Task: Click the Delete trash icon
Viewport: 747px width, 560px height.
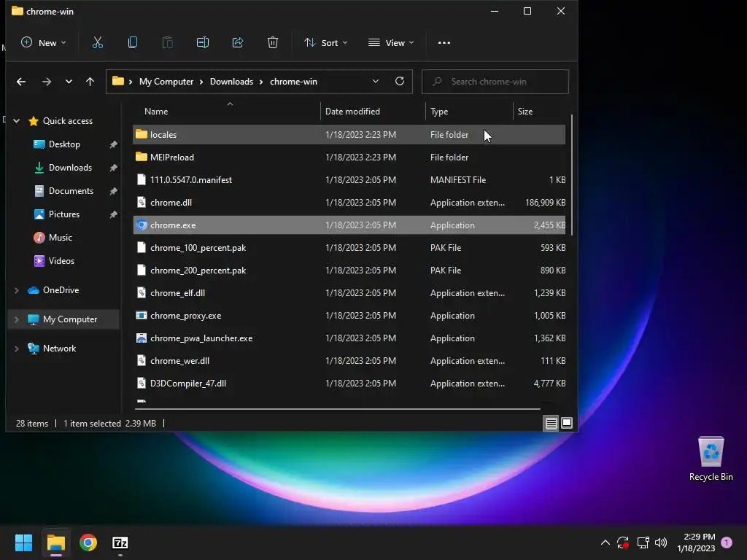Action: [273, 43]
